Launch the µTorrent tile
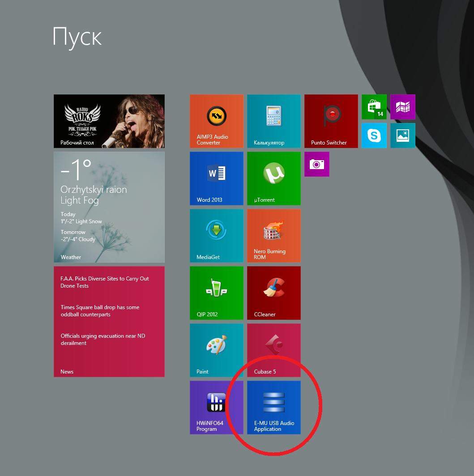Image resolution: width=474 pixels, height=476 pixels. 274,178
